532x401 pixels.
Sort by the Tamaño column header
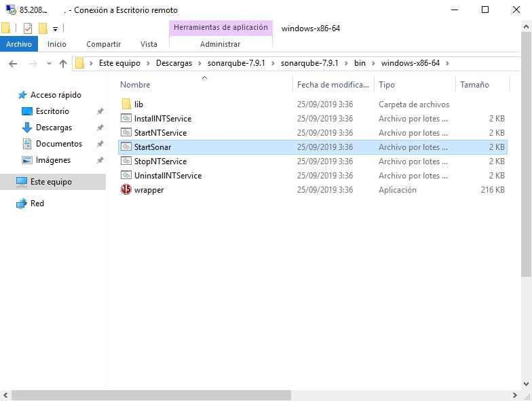point(474,85)
